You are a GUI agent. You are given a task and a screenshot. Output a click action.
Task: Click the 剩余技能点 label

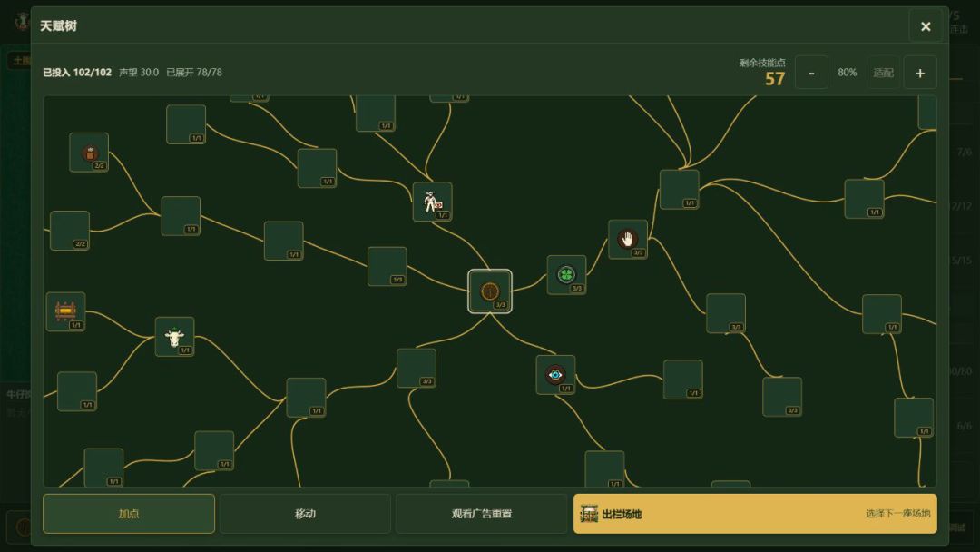pos(762,63)
